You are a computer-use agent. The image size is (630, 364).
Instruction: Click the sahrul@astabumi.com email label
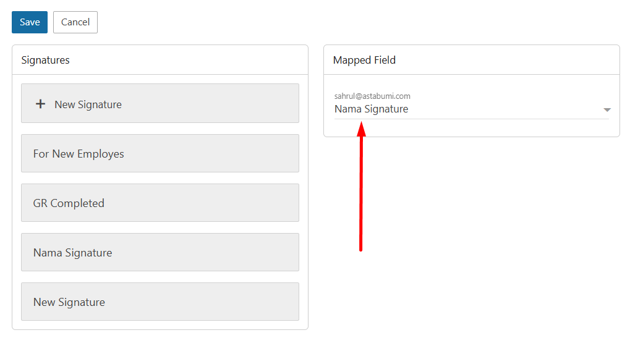(372, 96)
